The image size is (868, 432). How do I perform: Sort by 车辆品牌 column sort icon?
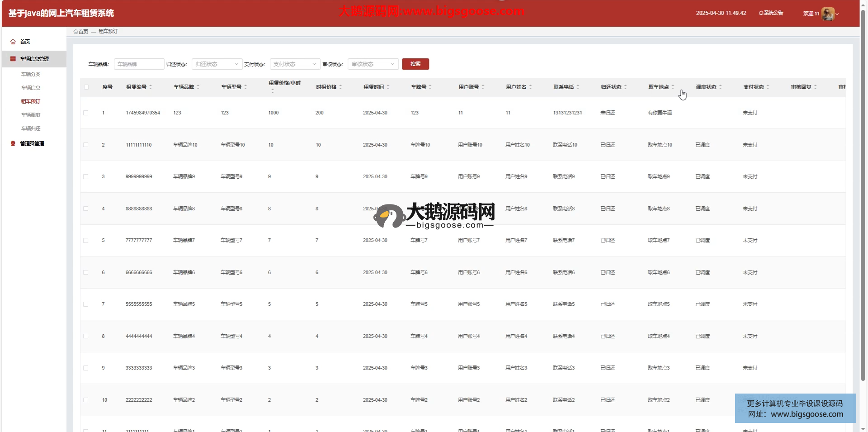pos(198,87)
